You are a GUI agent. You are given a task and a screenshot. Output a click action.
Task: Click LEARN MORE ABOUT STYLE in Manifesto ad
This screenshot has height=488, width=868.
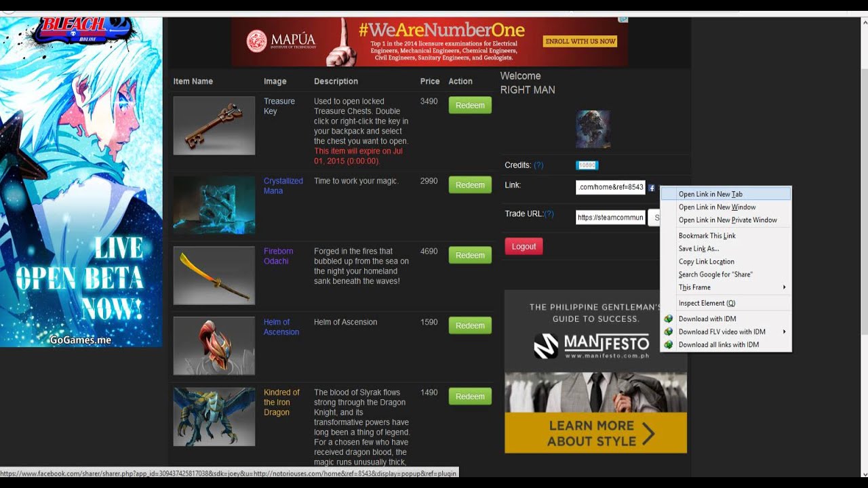pos(595,433)
